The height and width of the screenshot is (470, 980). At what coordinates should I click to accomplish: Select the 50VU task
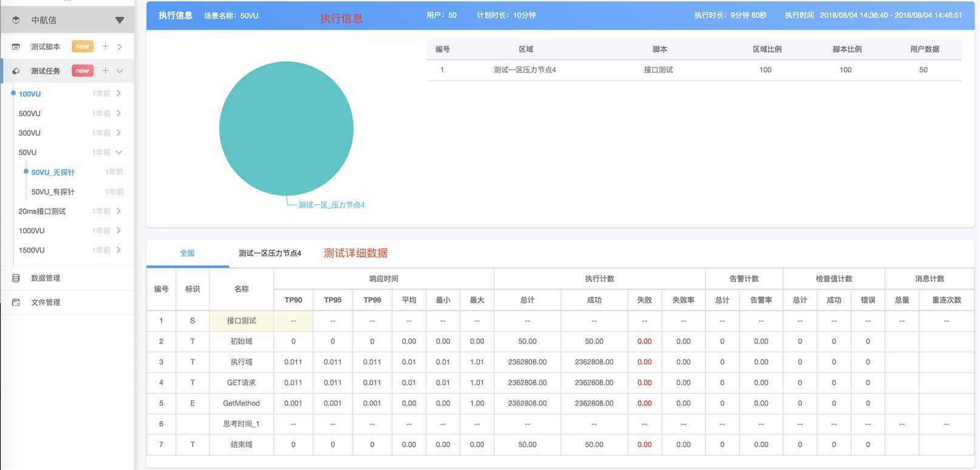[27, 152]
